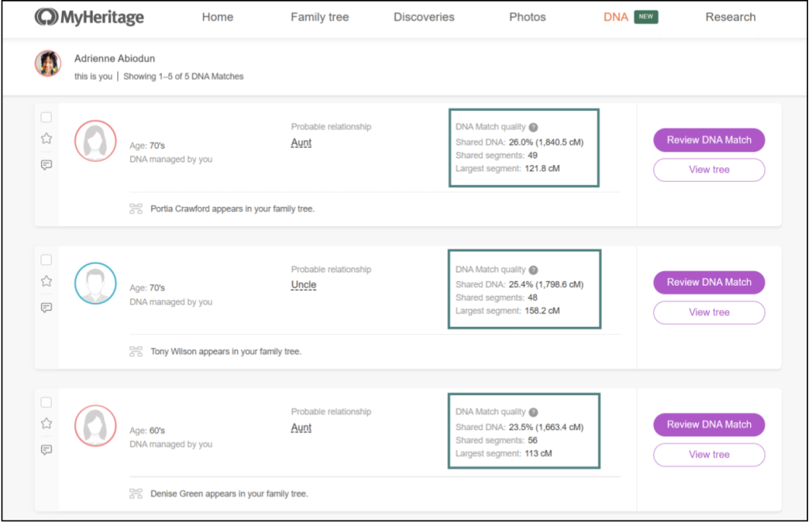Select the checkbox for the Denise Green match
The height and width of the screenshot is (526, 812).
46,402
